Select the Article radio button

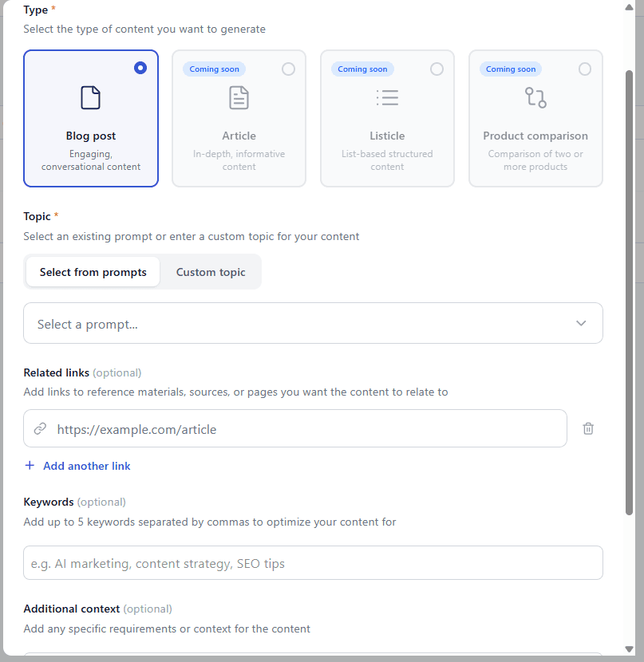point(288,69)
